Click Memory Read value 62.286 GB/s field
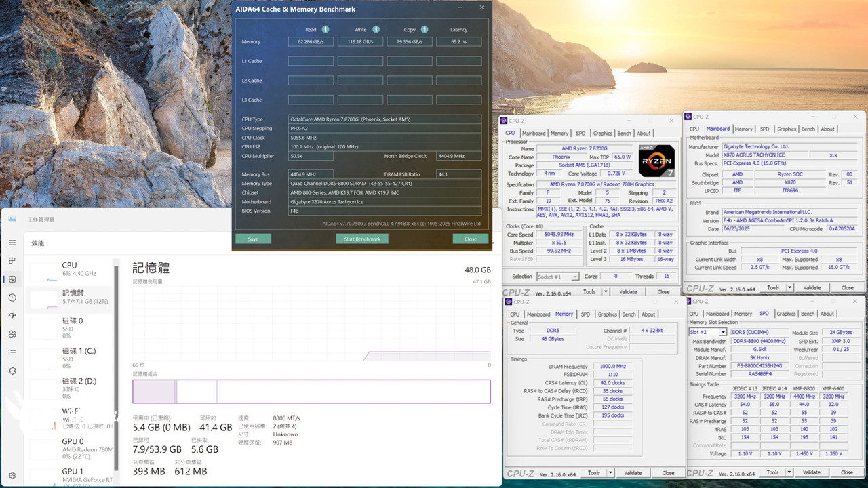The width and height of the screenshot is (868, 488). (311, 41)
